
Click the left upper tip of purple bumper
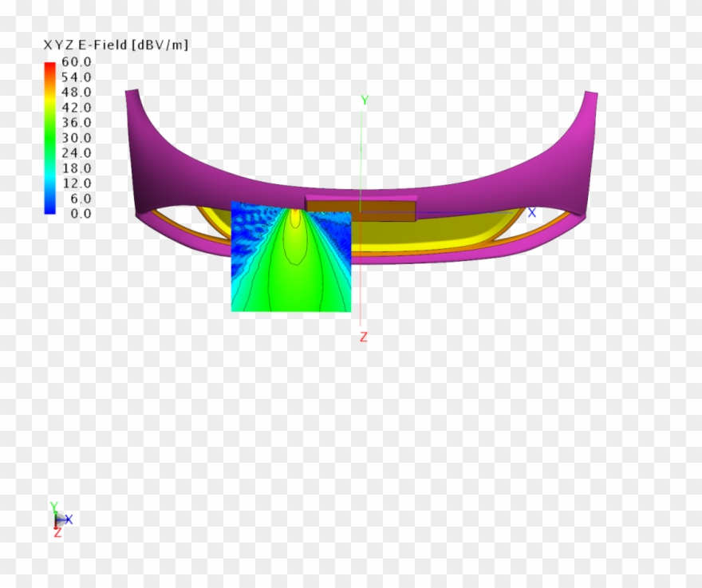click(x=132, y=97)
